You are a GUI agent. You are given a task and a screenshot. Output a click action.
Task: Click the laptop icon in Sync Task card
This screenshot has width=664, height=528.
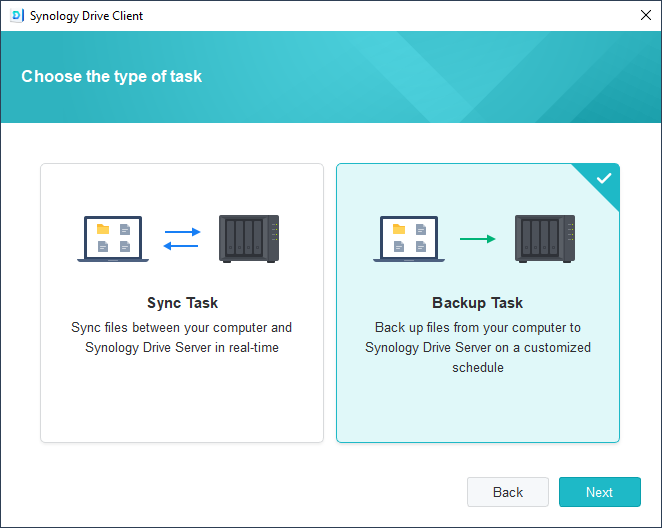[x=113, y=239]
